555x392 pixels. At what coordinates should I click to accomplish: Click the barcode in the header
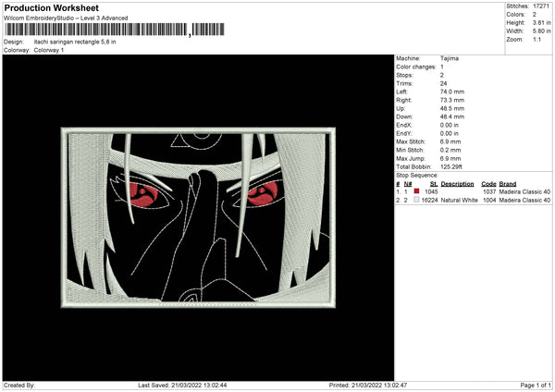(x=115, y=30)
